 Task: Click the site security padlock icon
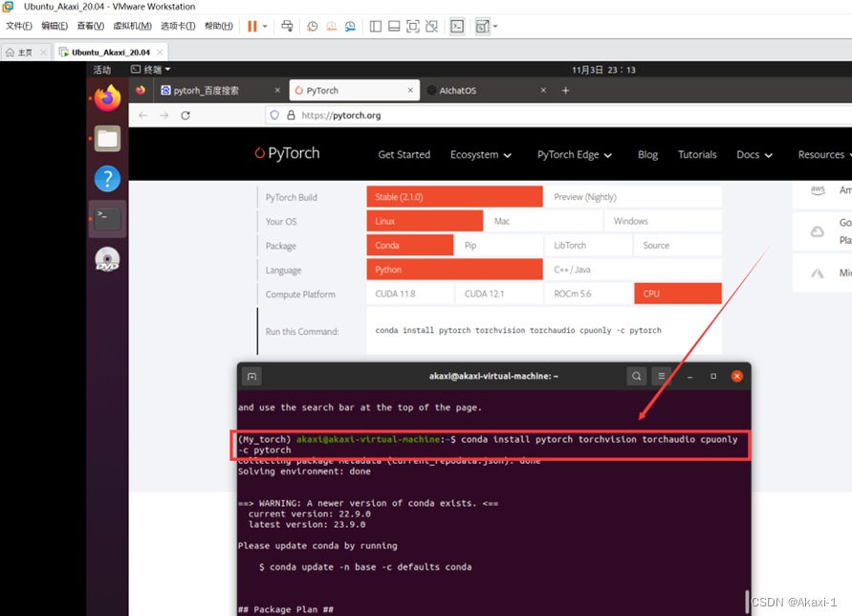292,116
